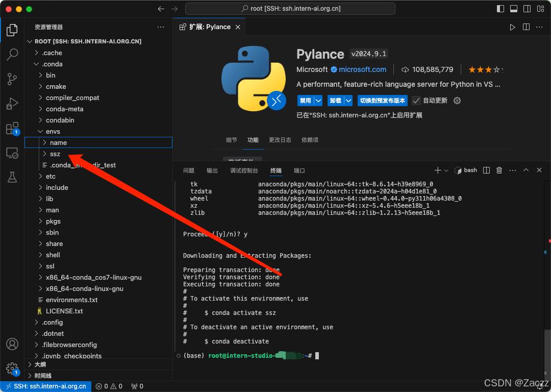Toggle bottom panel layout icon
The width and height of the screenshot is (551, 392).
click(514, 9)
